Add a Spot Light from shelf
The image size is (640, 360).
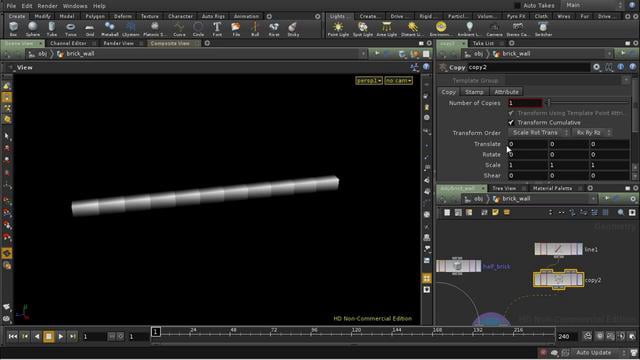coord(362,29)
